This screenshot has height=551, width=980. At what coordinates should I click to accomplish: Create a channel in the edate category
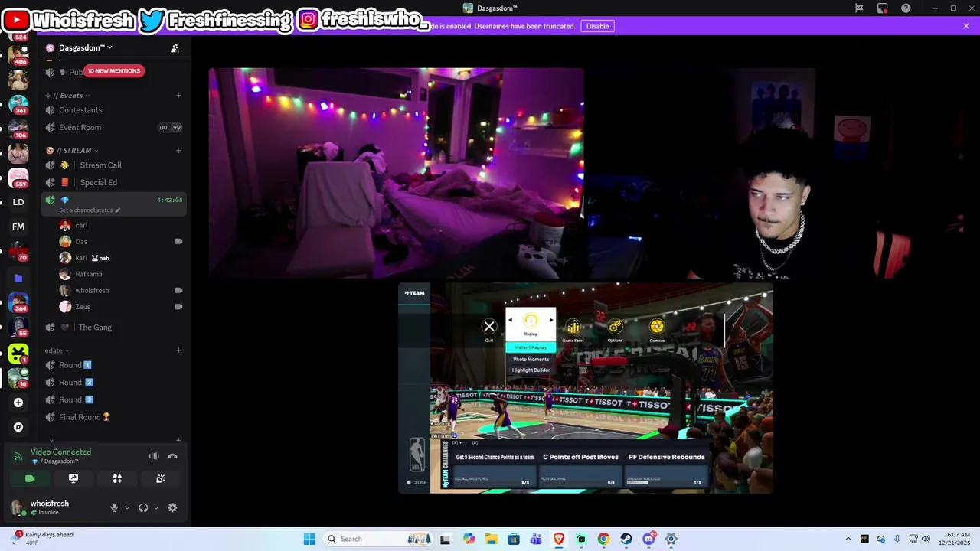178,350
